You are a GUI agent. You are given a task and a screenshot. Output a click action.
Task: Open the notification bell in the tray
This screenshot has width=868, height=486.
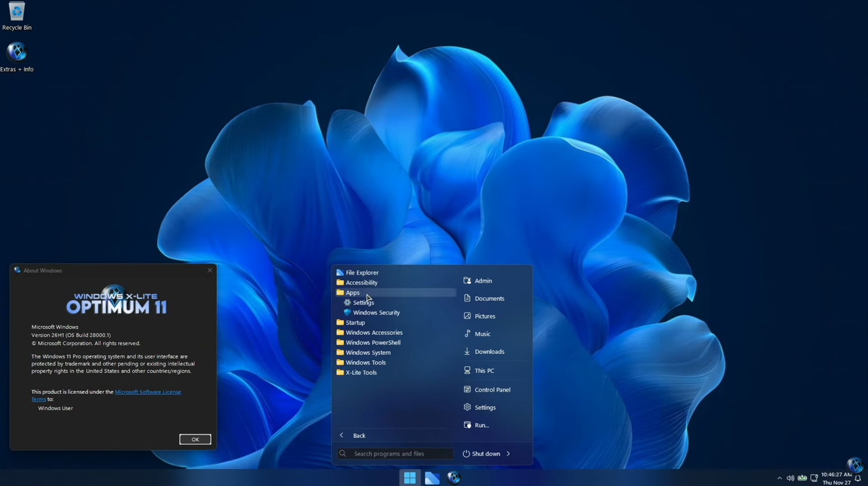(x=858, y=479)
